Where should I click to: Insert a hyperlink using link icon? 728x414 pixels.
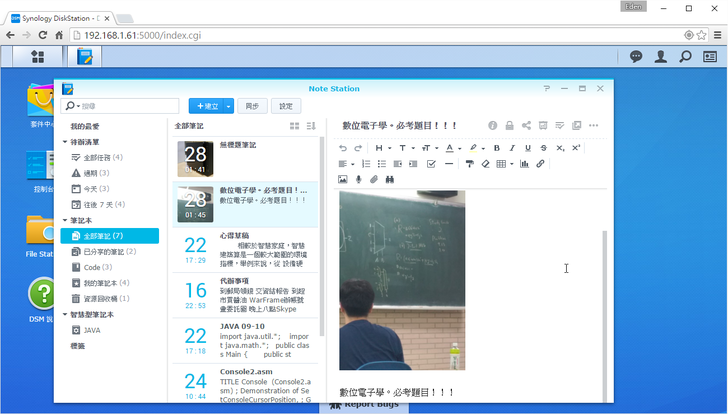pos(541,163)
